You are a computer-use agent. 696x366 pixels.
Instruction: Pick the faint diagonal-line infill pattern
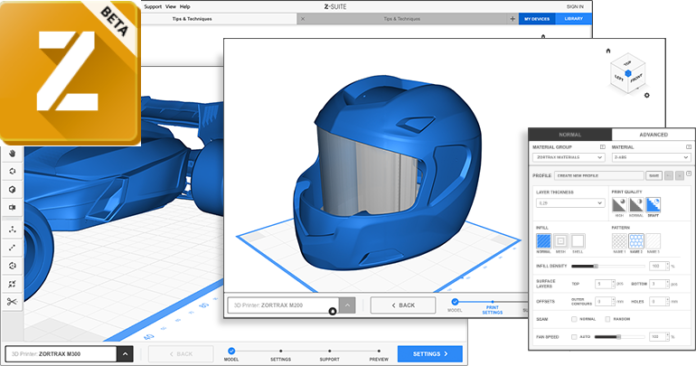click(653, 241)
